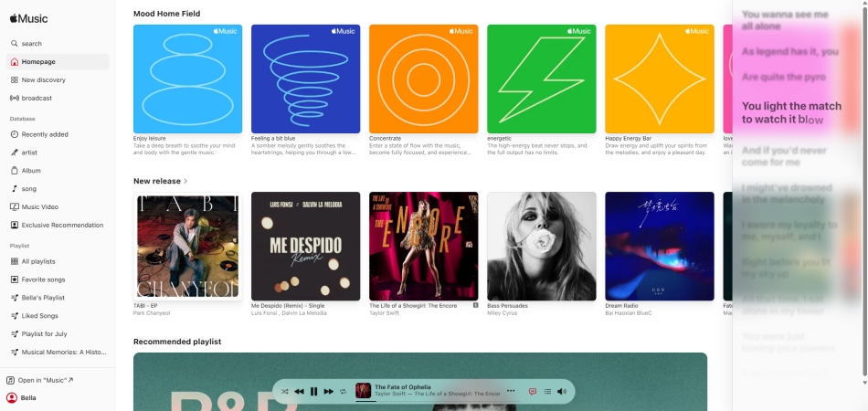Screen dimensions: 868x411
Task: Open The Encore album cover
Action: tap(423, 247)
